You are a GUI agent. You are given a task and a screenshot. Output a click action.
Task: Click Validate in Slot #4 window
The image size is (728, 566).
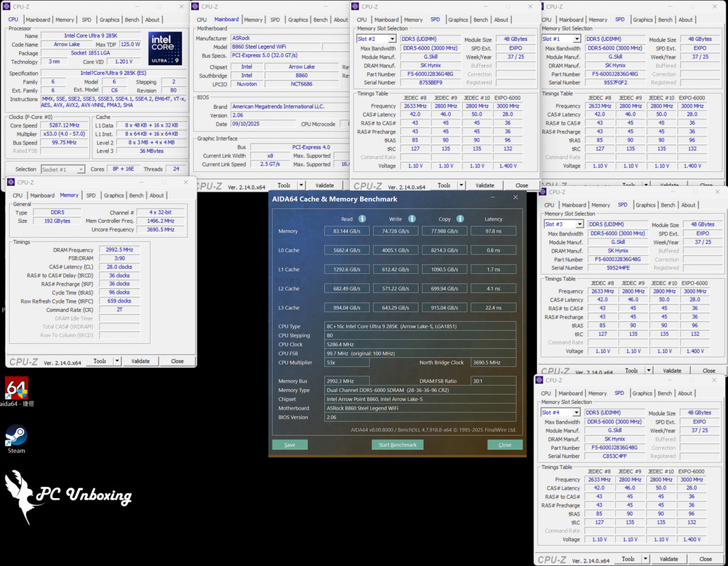(669, 558)
